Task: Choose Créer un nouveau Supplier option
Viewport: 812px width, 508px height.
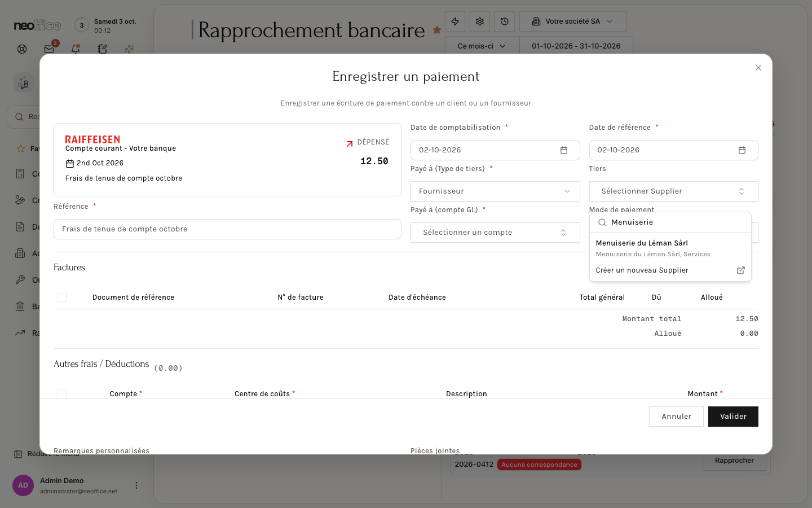Action: click(670, 270)
